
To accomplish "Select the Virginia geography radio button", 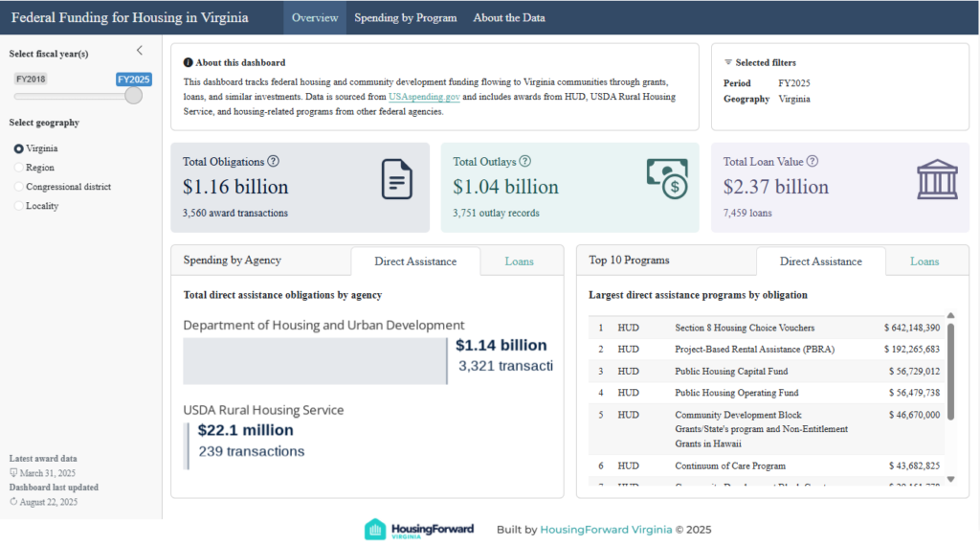I will pos(19,148).
